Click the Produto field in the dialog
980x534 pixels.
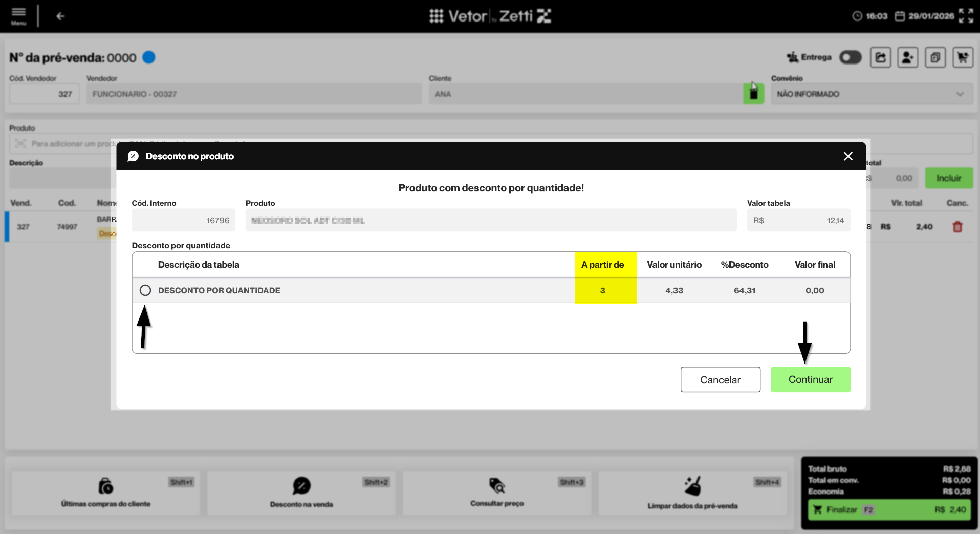tap(491, 220)
